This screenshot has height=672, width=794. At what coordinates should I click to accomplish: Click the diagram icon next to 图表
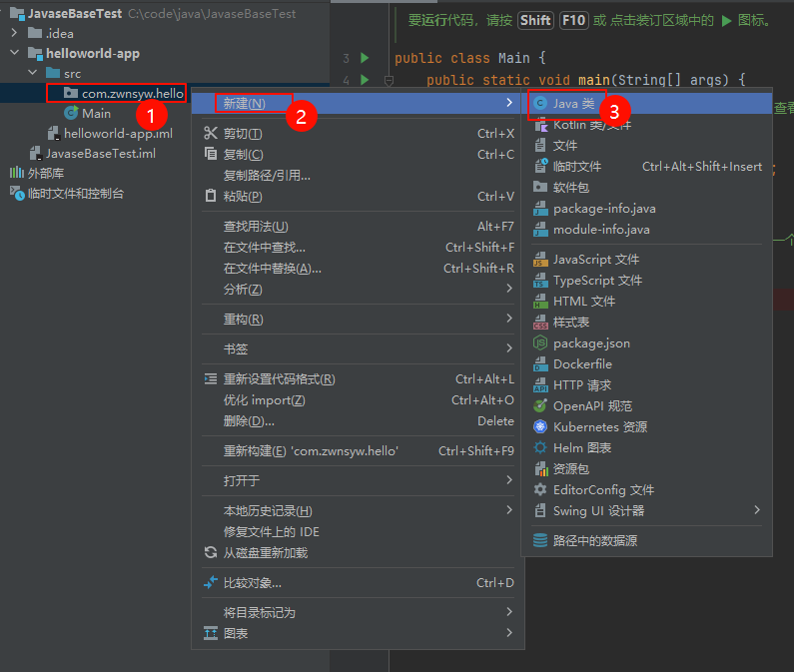pos(210,633)
